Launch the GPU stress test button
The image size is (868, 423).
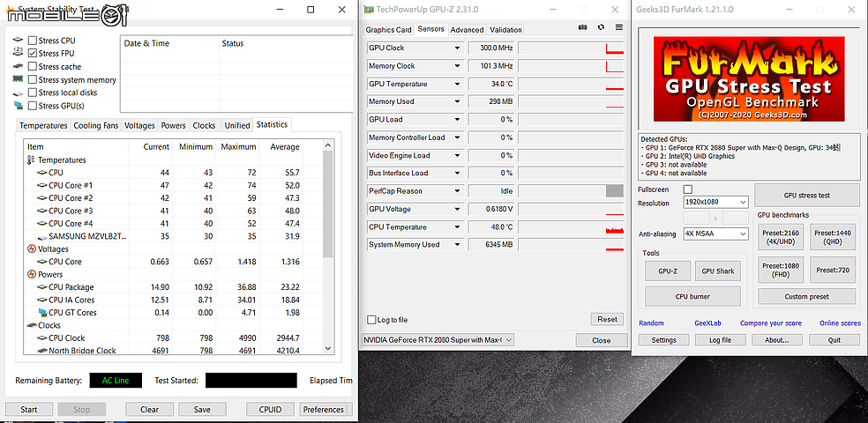pos(806,195)
